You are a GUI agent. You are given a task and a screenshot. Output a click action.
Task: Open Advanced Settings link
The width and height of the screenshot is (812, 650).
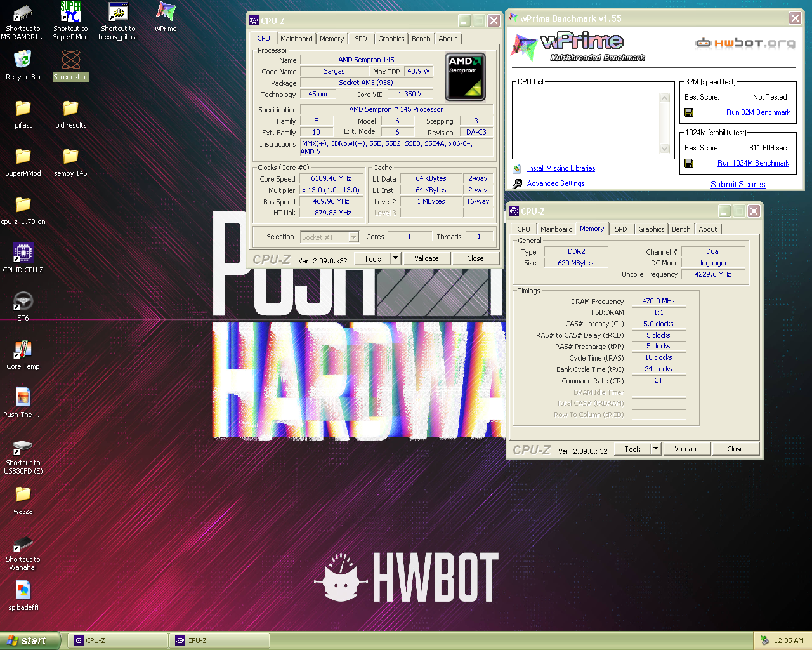[556, 183]
